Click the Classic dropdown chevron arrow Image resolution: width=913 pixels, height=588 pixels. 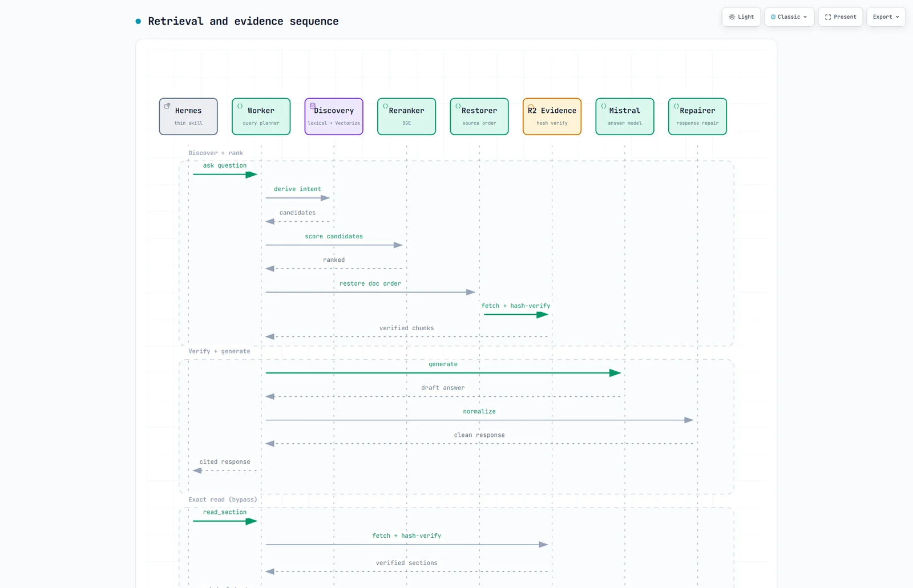point(805,17)
